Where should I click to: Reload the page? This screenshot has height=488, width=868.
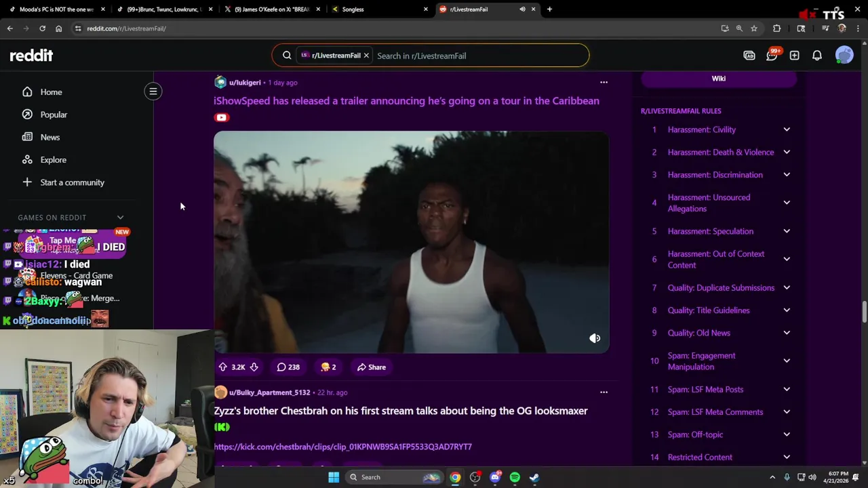(x=42, y=28)
